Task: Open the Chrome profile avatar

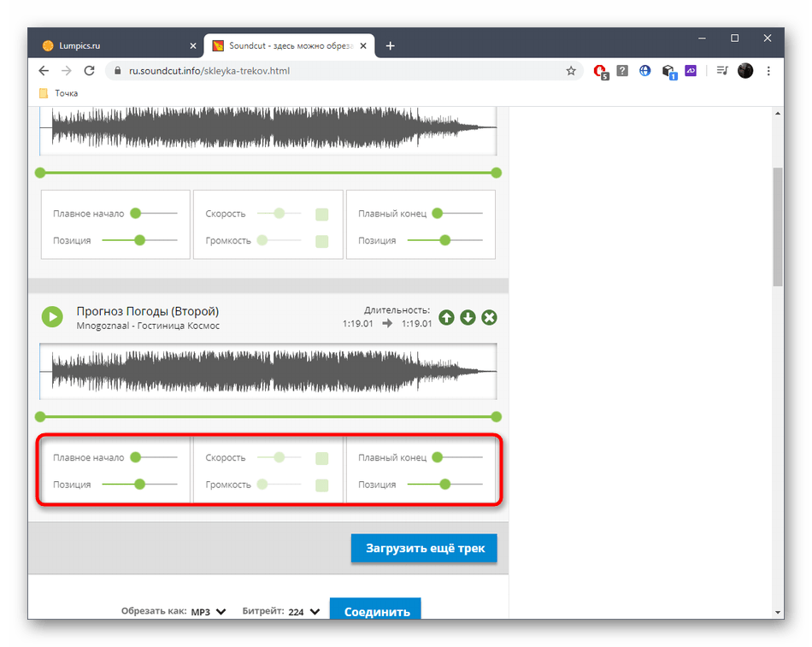Action: pyautogui.click(x=745, y=70)
